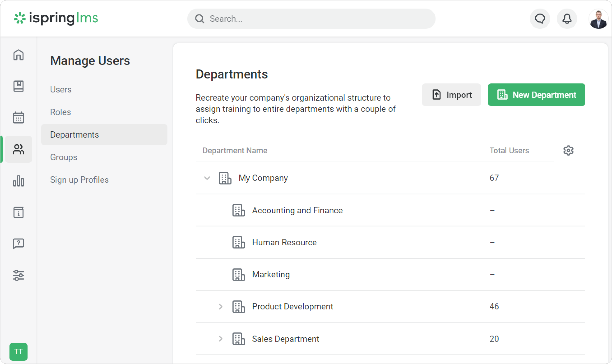Expand the Product Development department
The image size is (612, 364).
(x=220, y=307)
